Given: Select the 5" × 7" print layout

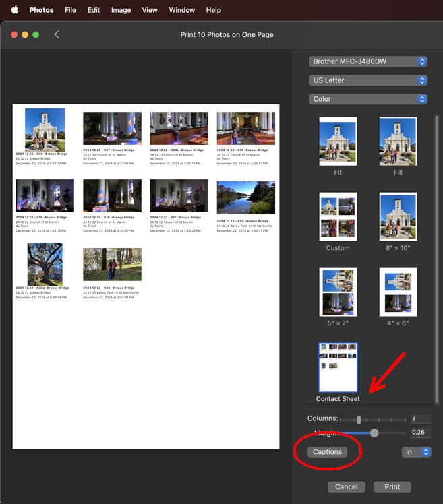Looking at the screenshot, I should [338, 292].
